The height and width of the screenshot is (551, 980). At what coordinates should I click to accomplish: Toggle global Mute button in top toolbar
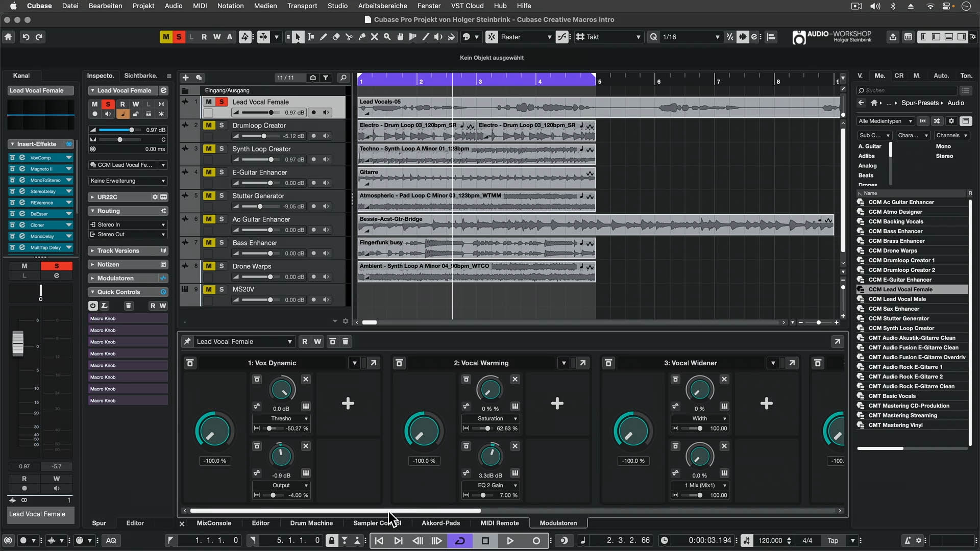point(166,37)
